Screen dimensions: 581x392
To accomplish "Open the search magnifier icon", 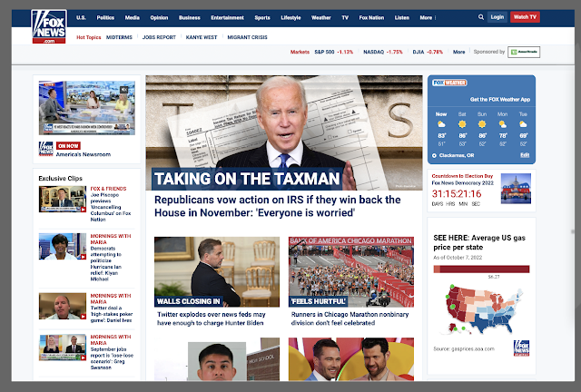I will click(481, 17).
